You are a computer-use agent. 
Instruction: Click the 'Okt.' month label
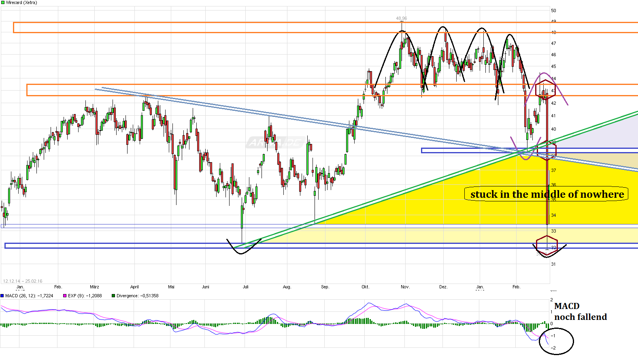(365, 287)
